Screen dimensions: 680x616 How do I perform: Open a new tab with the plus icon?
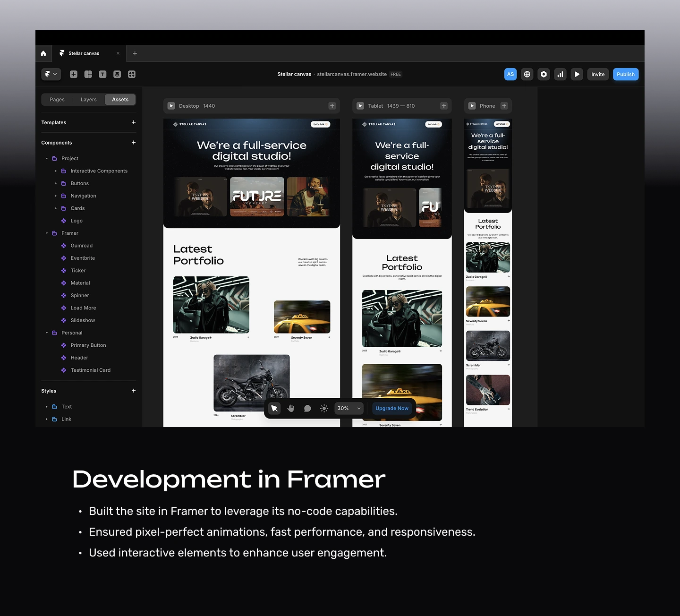pos(135,53)
